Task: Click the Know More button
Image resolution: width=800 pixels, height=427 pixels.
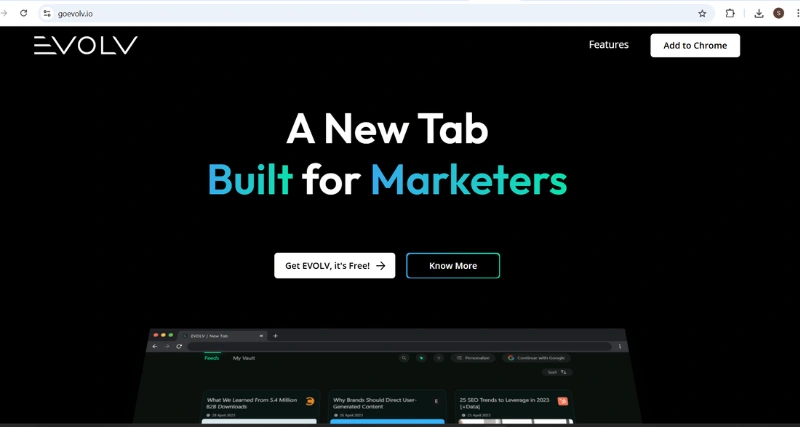Action: [453, 266]
